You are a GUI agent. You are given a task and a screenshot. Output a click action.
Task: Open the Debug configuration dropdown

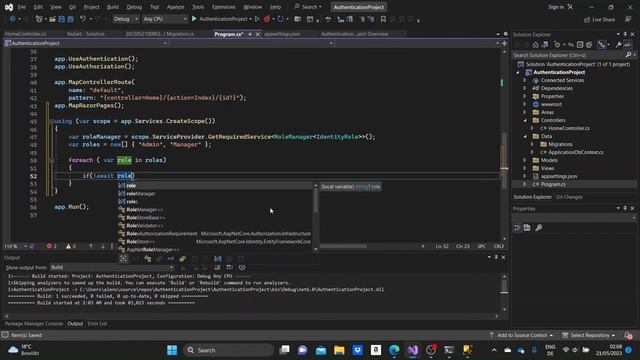click(x=125, y=19)
